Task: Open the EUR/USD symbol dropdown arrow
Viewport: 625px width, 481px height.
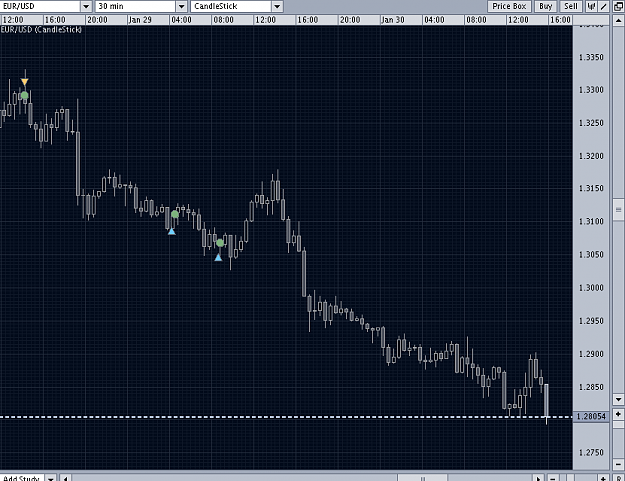Action: tap(86, 6)
